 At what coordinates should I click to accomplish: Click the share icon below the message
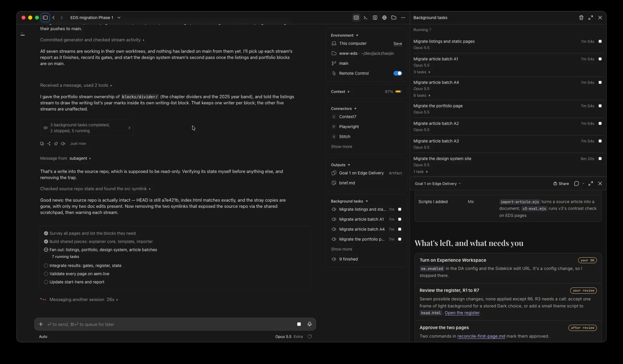click(x=49, y=143)
